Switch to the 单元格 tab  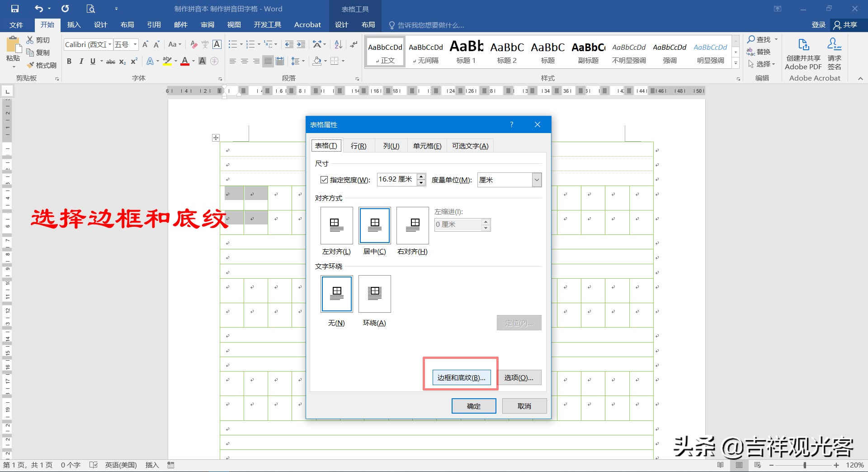(x=426, y=145)
